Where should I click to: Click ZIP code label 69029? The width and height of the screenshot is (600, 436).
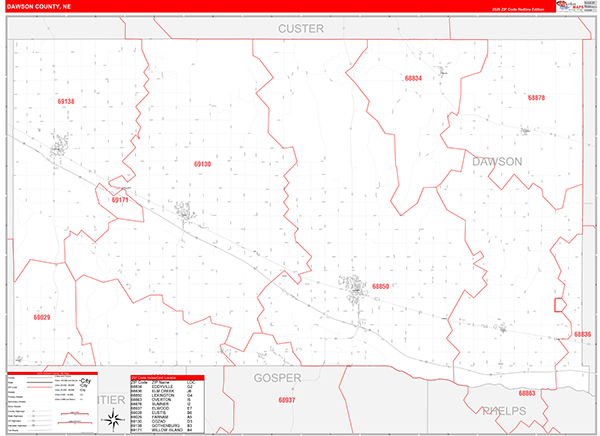pyautogui.click(x=42, y=317)
